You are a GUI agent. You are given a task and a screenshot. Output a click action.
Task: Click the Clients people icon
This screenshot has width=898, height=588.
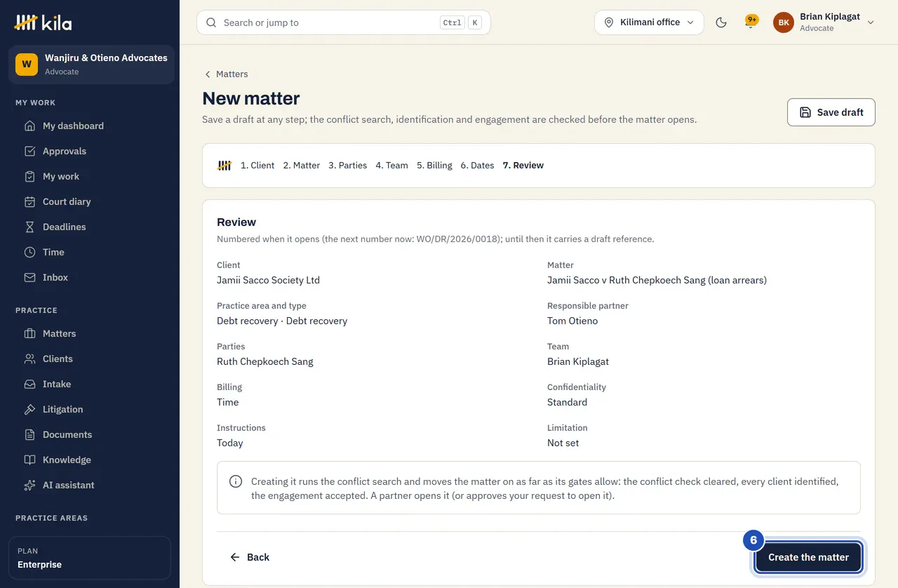(x=29, y=359)
